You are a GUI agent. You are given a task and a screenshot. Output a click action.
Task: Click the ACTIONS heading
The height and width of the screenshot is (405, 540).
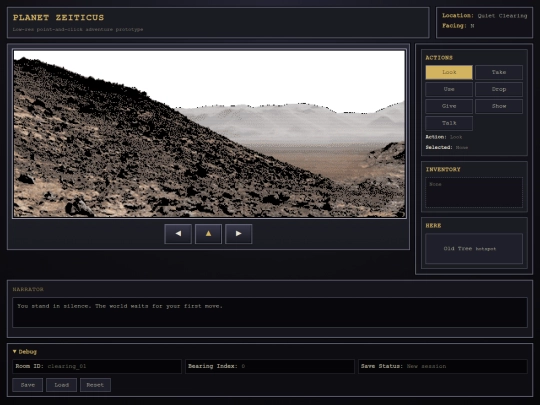[x=439, y=58]
